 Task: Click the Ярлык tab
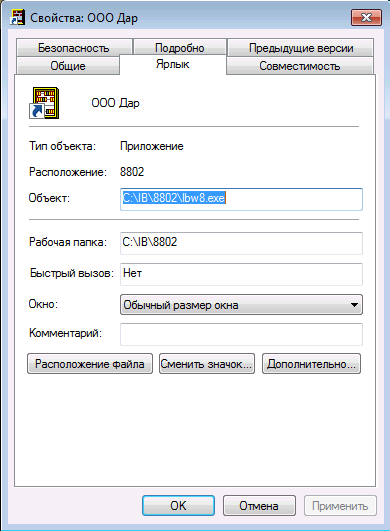click(173, 64)
